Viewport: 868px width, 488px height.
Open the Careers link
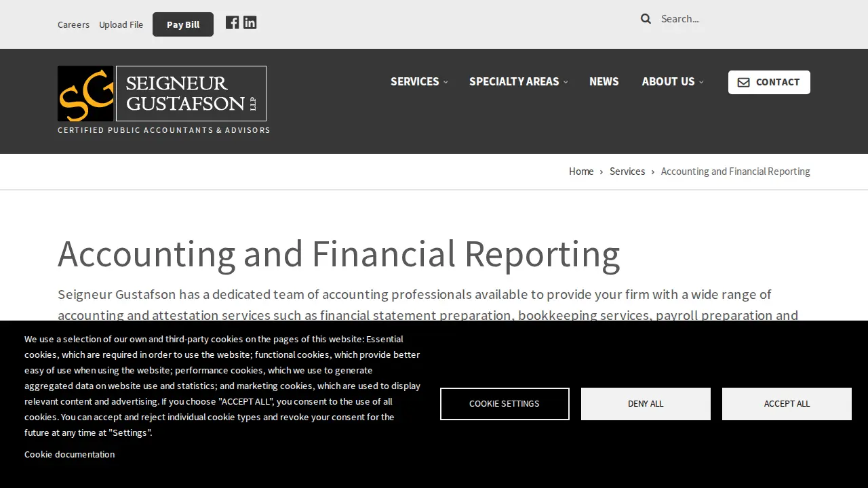73,24
